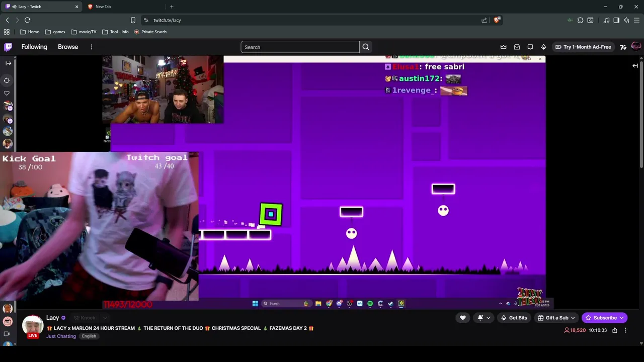Screen dimensions: 644x362
Task: Click the English language tag
Action: 89,336
